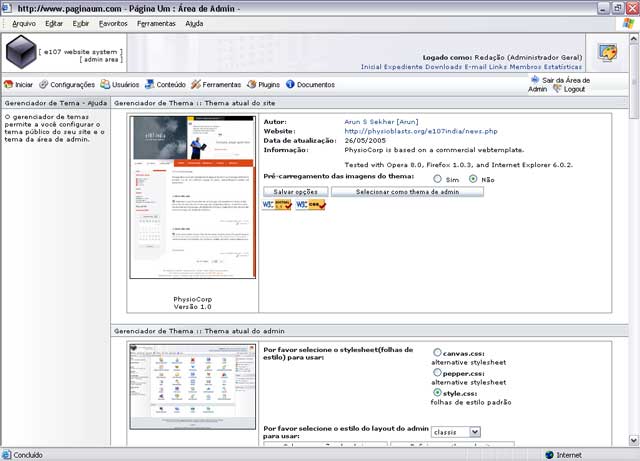Open the theme palette icon at top right

click(607, 52)
